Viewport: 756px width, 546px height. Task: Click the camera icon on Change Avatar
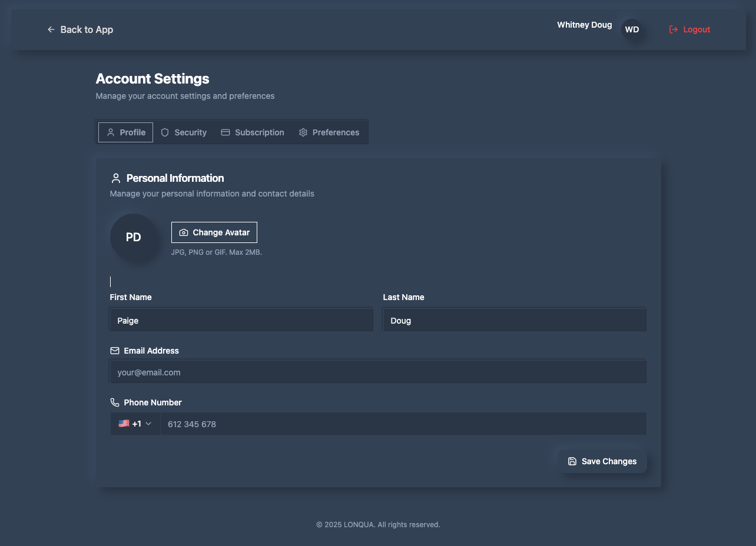[x=184, y=232]
